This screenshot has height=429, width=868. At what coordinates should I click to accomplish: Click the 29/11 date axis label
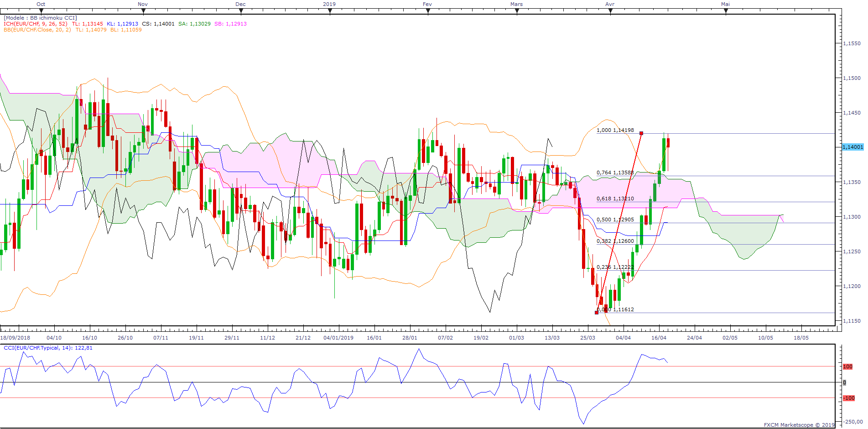tap(232, 338)
